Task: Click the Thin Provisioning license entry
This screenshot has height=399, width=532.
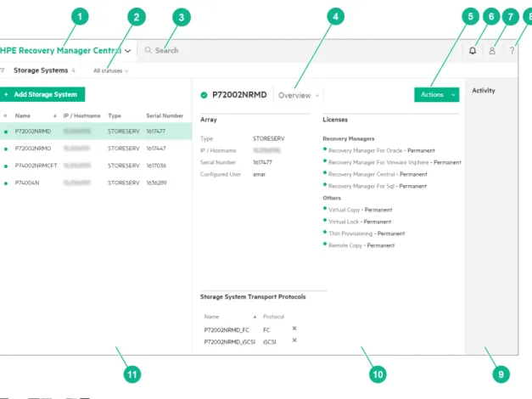Action: coord(367,233)
